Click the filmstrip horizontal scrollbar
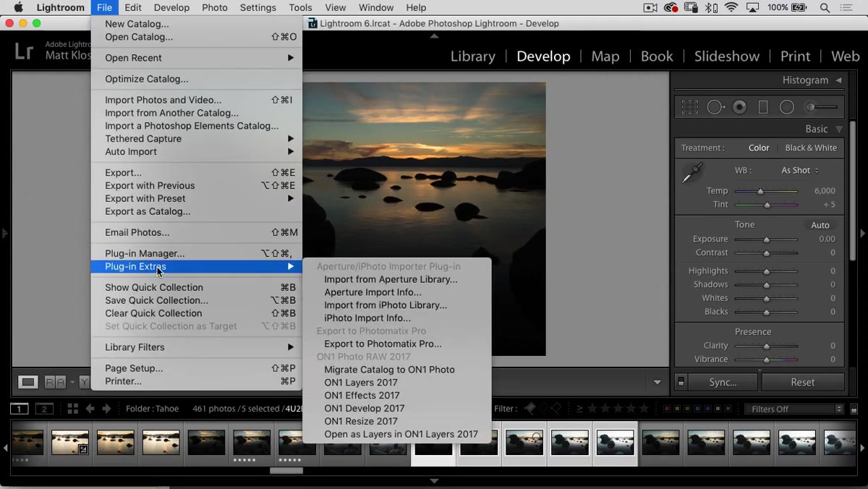The image size is (868, 489). point(286,471)
